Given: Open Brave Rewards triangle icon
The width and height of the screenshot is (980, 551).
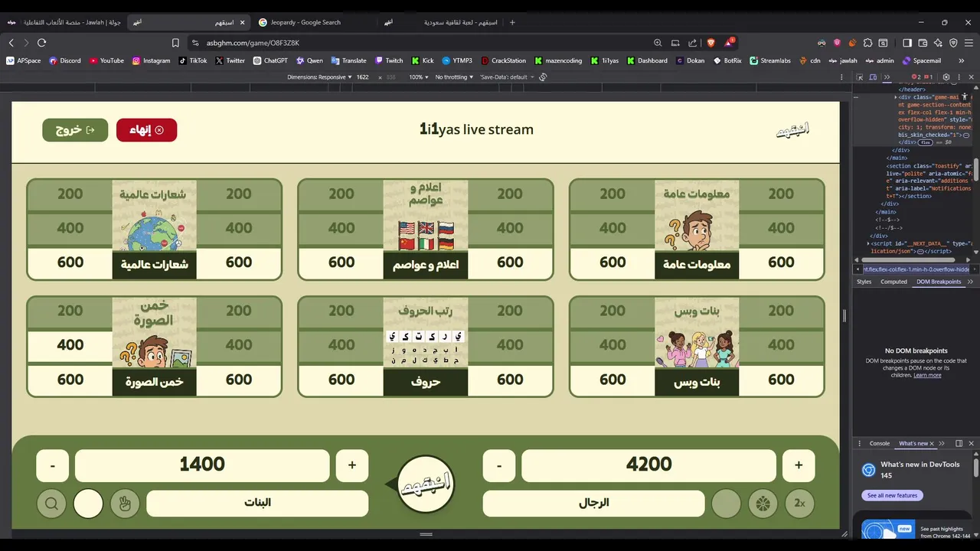Looking at the screenshot, I should tap(729, 43).
